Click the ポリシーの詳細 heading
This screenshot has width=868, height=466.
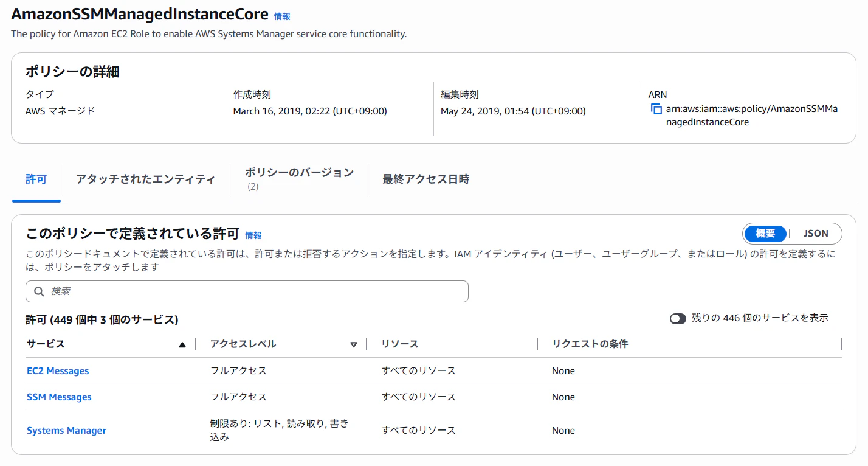click(72, 72)
